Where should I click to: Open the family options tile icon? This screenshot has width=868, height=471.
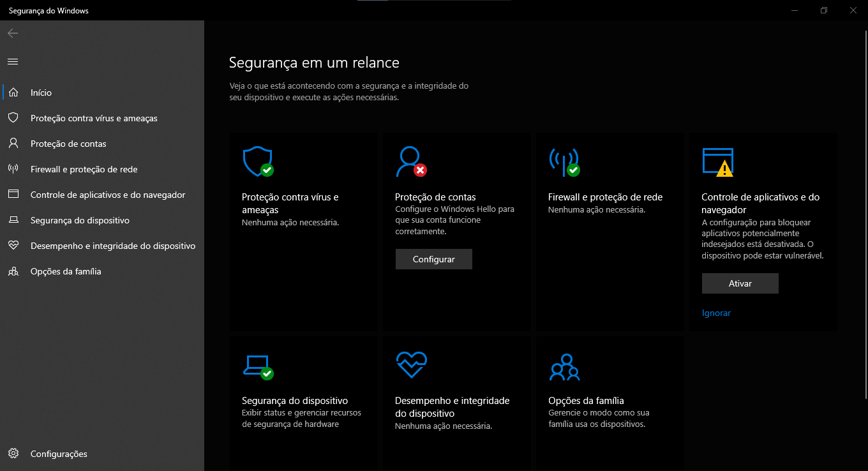point(564,367)
